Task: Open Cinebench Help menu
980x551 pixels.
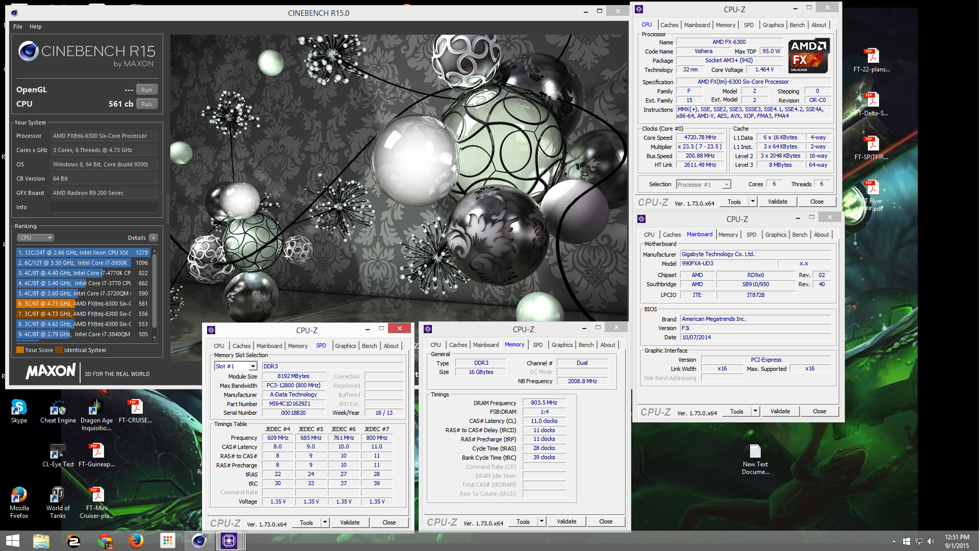Action: [35, 27]
